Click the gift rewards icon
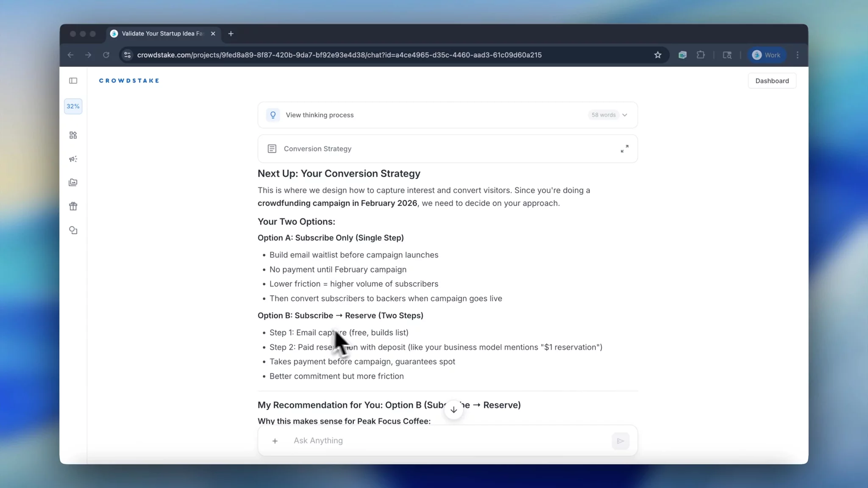Viewport: 868px width, 488px height. click(73, 206)
